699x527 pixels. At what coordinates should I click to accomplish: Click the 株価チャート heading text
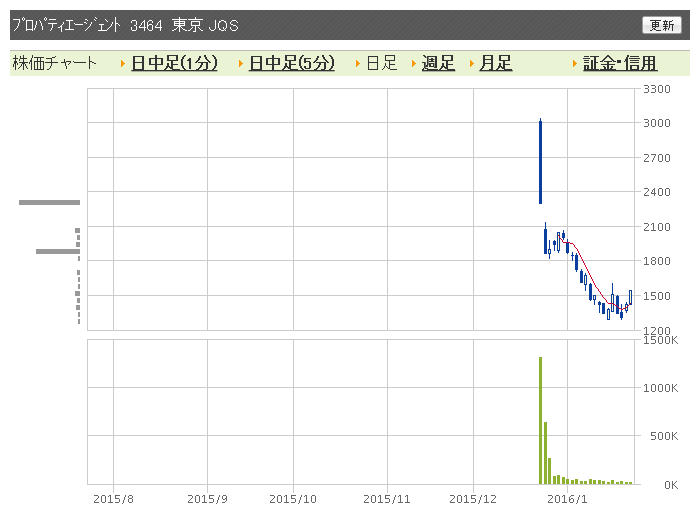click(x=54, y=63)
